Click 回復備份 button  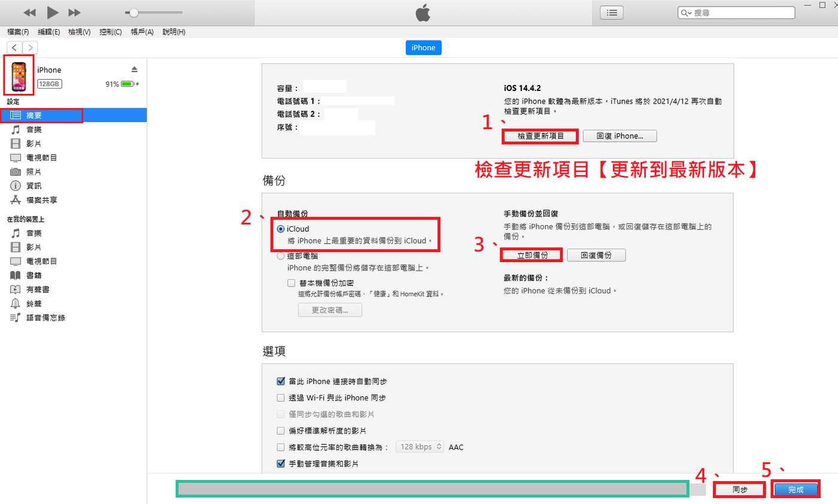(x=596, y=255)
